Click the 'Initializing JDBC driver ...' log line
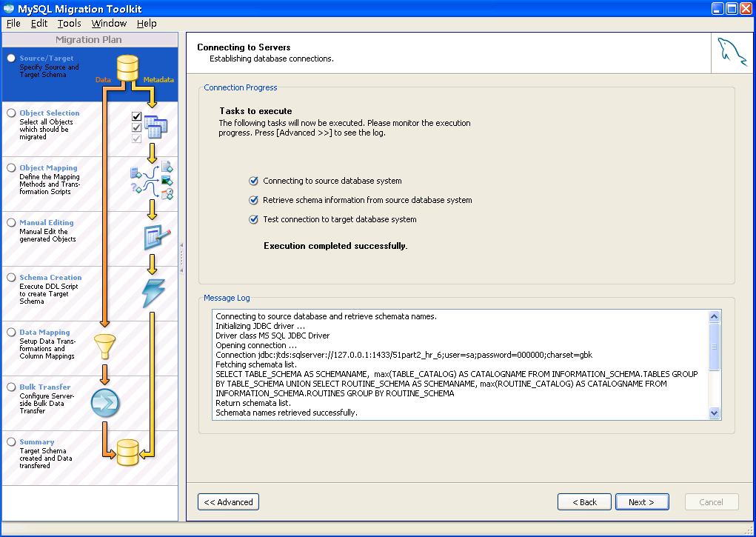The image size is (756, 537). tap(261, 326)
